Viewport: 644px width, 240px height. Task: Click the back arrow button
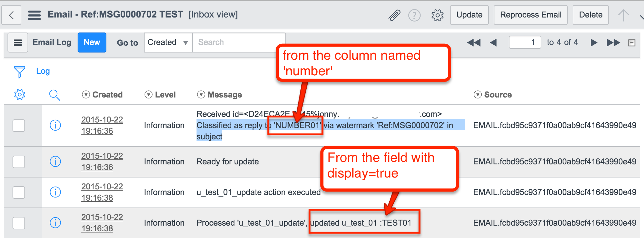12,15
